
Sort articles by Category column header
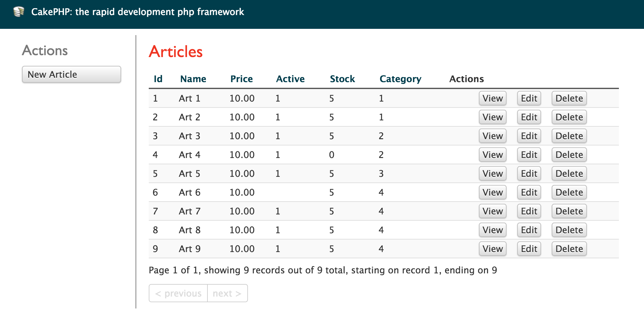pos(400,79)
